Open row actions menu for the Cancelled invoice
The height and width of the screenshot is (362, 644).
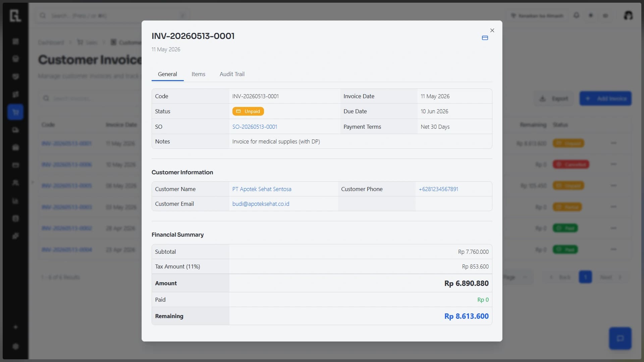(613, 164)
